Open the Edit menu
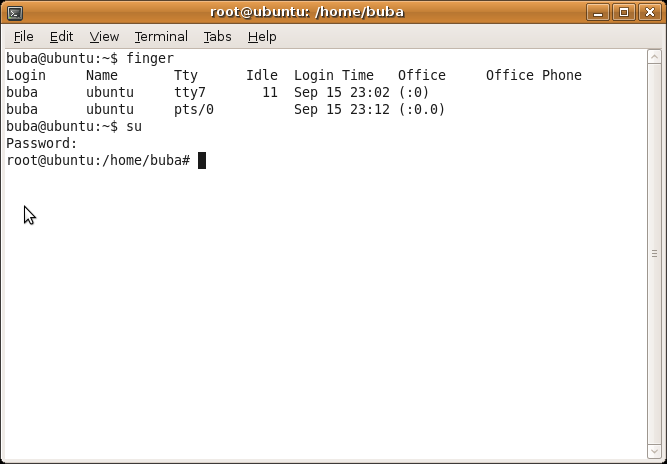The width and height of the screenshot is (667, 464). (61, 37)
